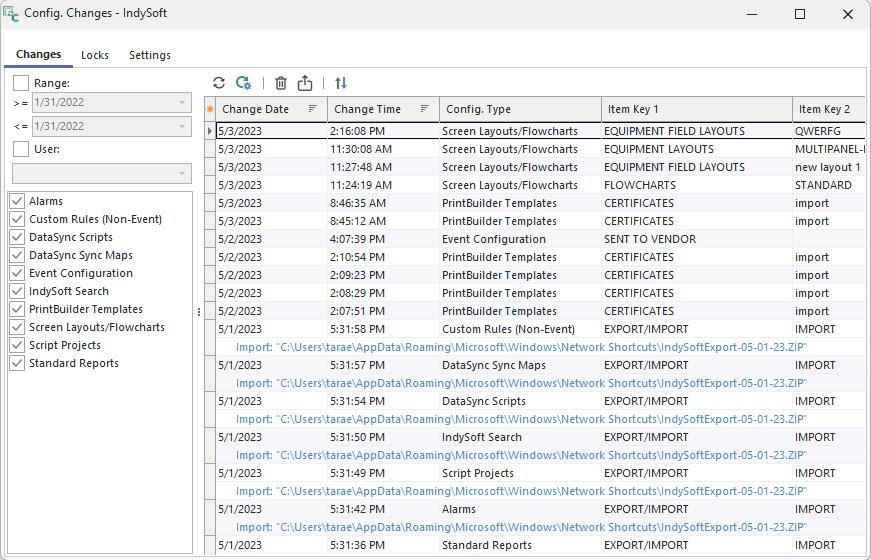Uncheck the Alarms checkbox

17,201
